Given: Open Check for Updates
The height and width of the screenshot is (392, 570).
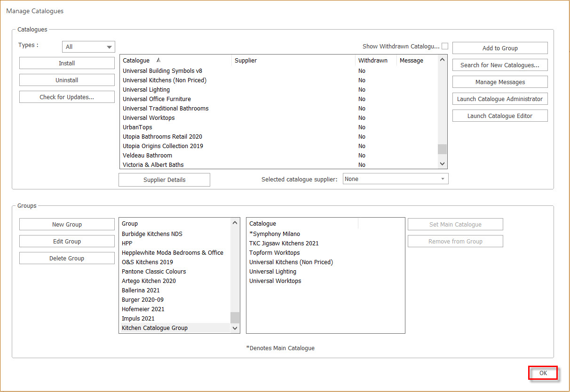Looking at the screenshot, I should point(66,97).
